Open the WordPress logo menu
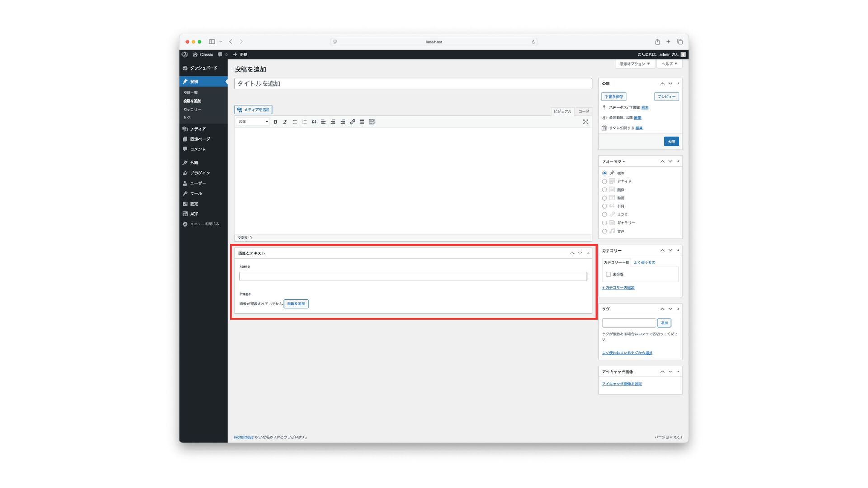The width and height of the screenshot is (868, 488). [185, 55]
